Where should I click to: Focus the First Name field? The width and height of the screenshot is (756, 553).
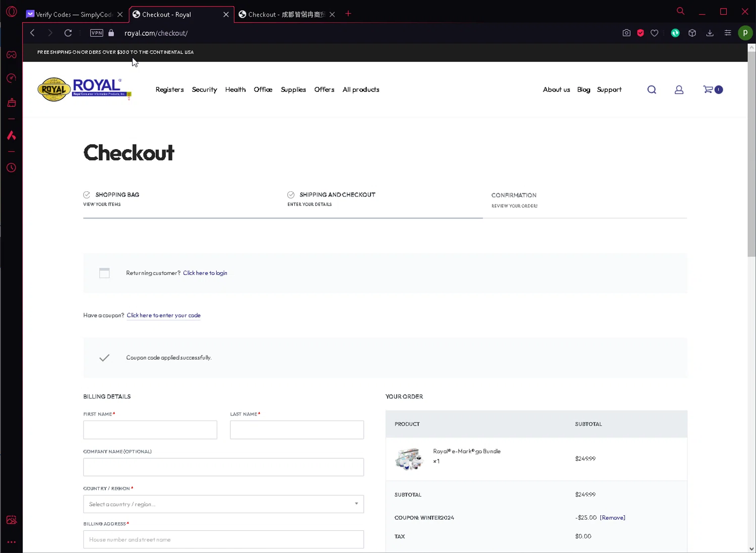(150, 430)
